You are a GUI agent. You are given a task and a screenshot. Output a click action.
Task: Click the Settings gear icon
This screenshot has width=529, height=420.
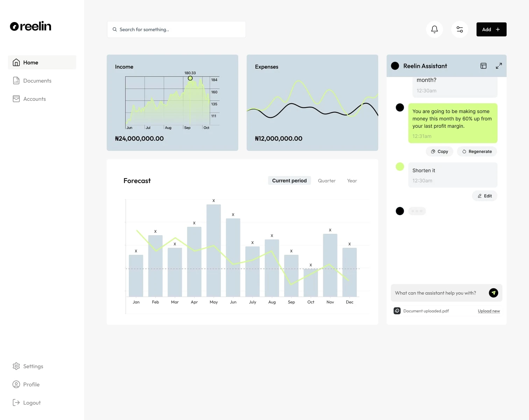point(16,366)
